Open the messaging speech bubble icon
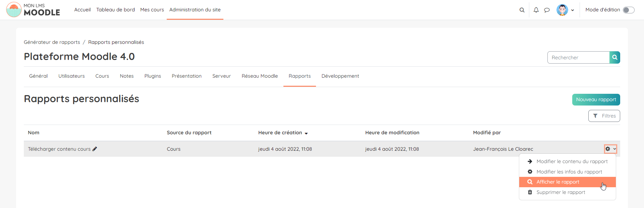The height and width of the screenshot is (208, 644). 547,10
